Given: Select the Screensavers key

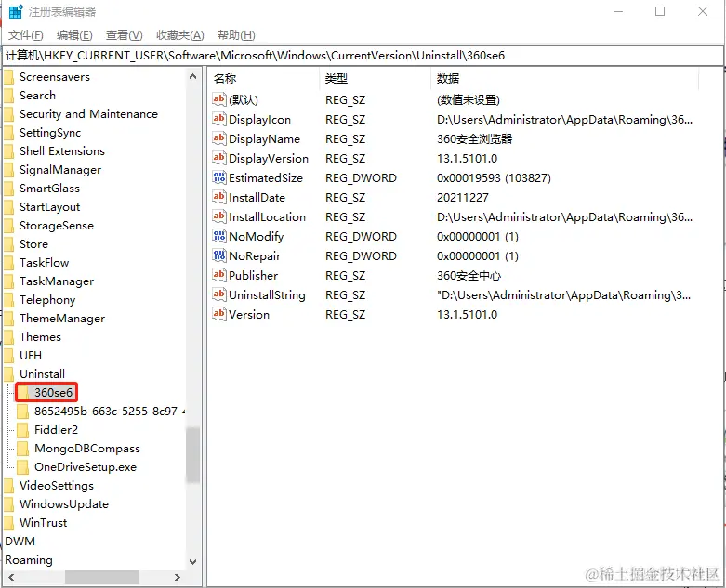Looking at the screenshot, I should coord(55,77).
